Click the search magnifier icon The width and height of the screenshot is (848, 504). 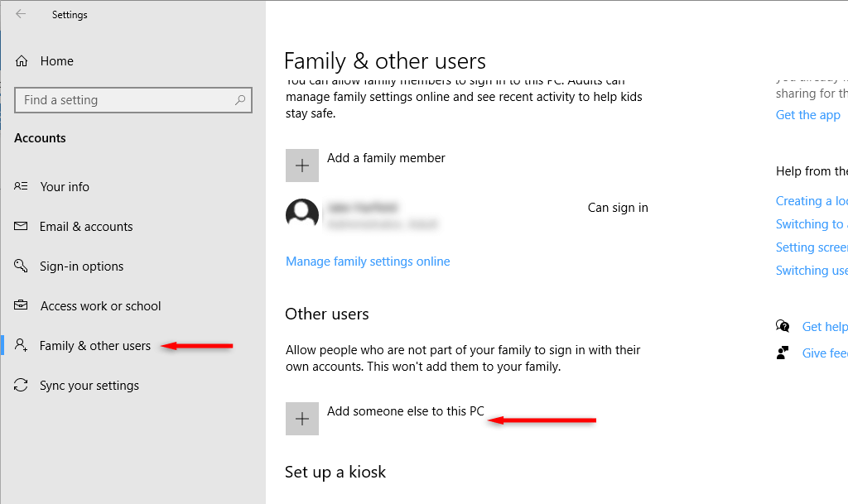(240, 100)
